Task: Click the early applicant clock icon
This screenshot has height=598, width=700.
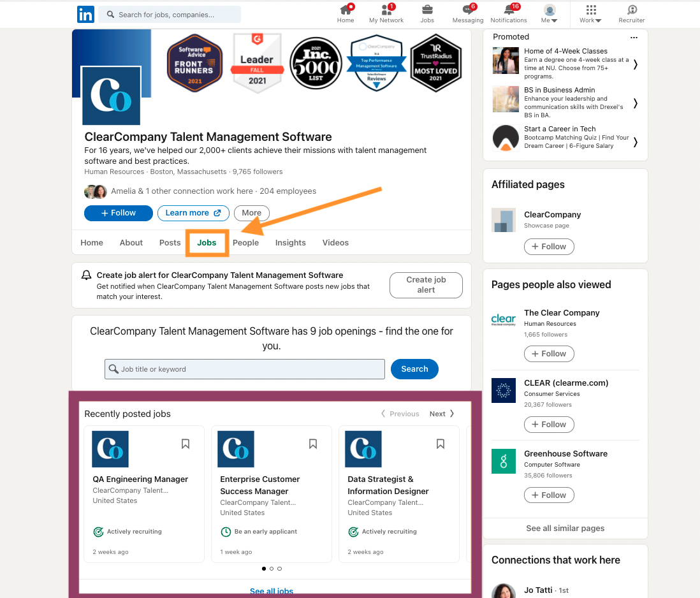Action: point(226,532)
